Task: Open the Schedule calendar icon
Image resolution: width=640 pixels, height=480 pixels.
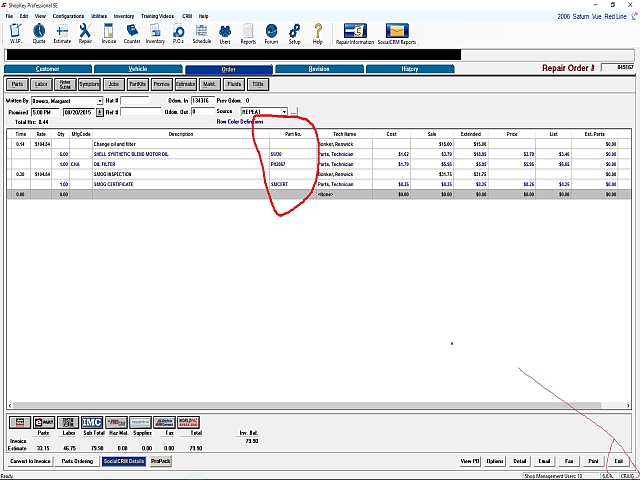Action: [x=202, y=33]
